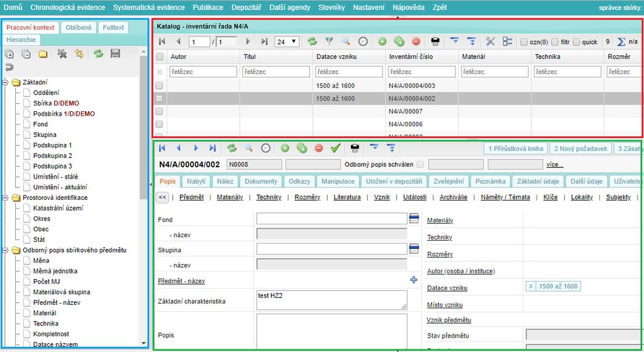Click 2 Nový požadavek button

point(580,148)
